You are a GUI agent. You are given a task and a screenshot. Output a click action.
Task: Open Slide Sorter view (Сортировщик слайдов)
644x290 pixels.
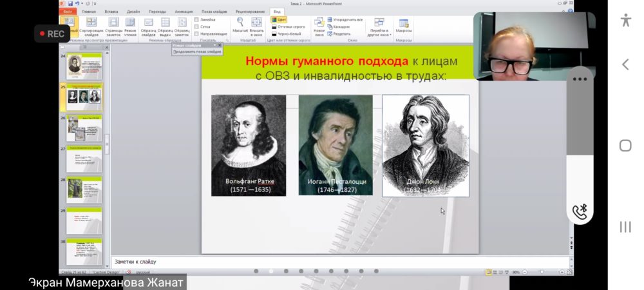pyautogui.click(x=91, y=26)
